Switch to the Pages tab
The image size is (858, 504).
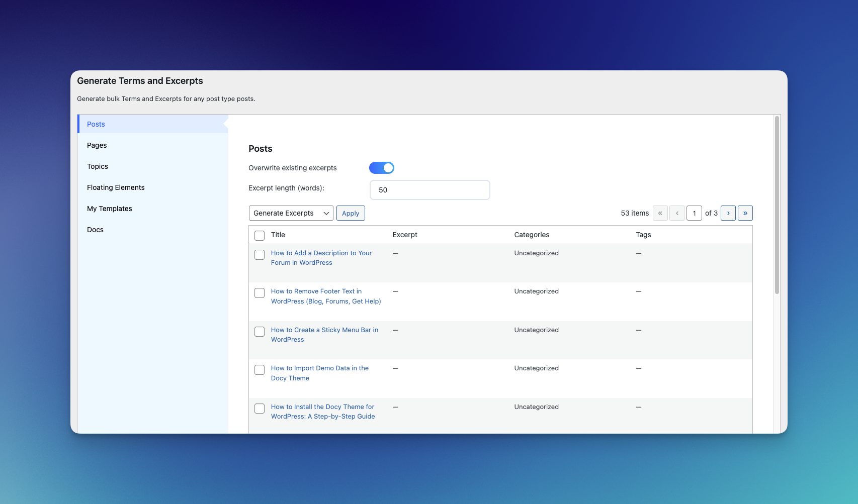click(97, 145)
